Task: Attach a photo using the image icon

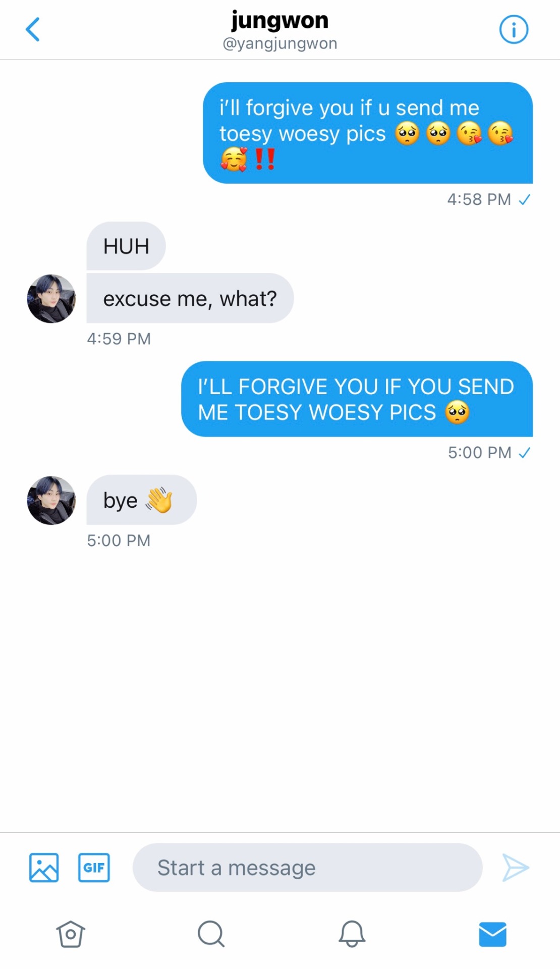Action: click(x=44, y=868)
